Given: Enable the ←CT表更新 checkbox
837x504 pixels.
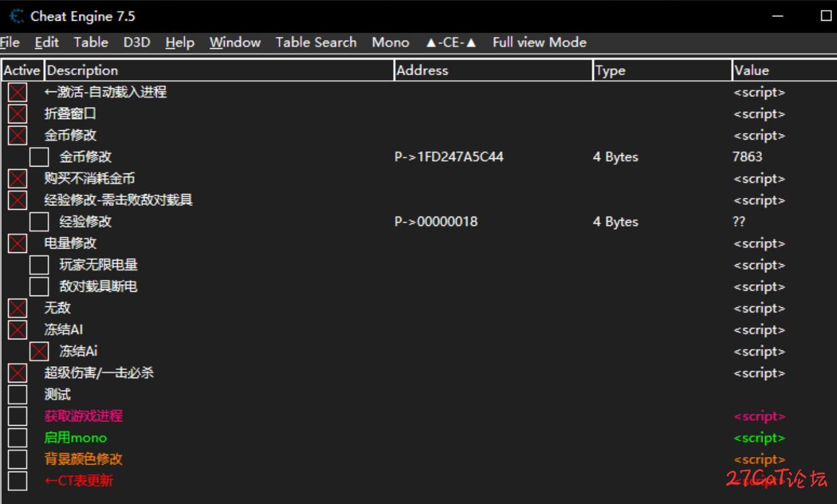Looking at the screenshot, I should coord(18,481).
